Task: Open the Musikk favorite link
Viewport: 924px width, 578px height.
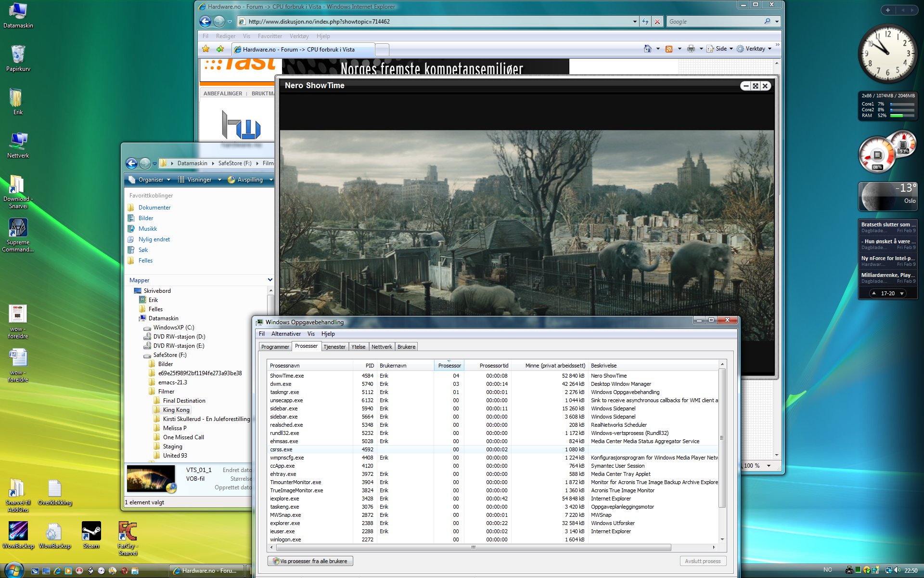Action: tap(148, 229)
